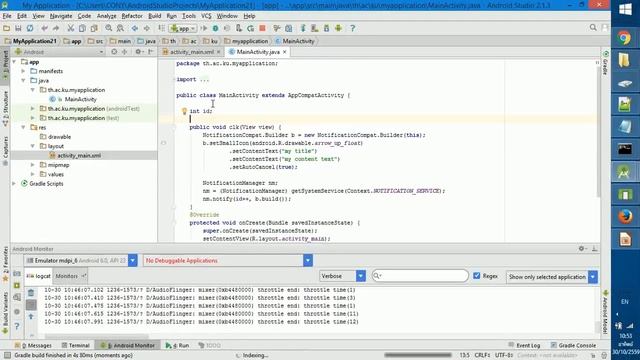Click the Synchronize toolbar icon
The width and height of the screenshot is (640, 360).
pos(30,28)
